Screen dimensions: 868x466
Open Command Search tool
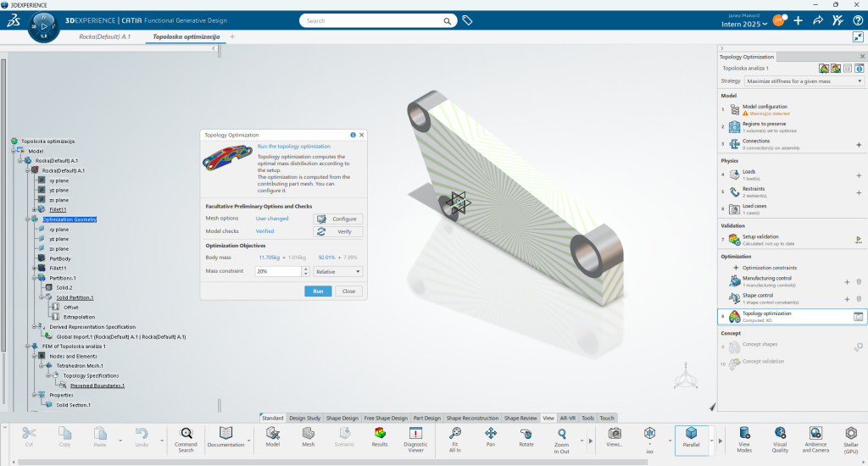point(186,440)
